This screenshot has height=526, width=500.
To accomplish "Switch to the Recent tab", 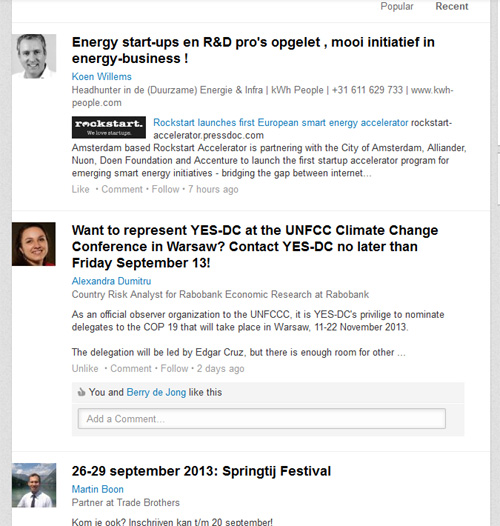I will tap(452, 6).
